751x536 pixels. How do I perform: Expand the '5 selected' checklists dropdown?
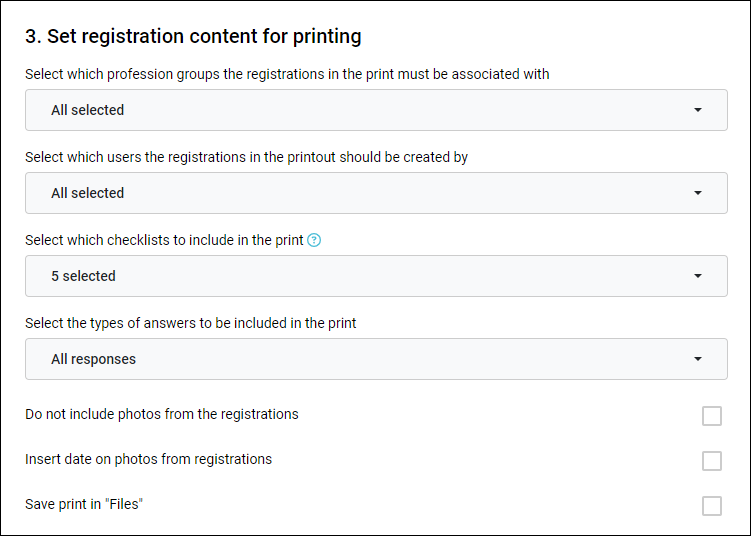(376, 276)
